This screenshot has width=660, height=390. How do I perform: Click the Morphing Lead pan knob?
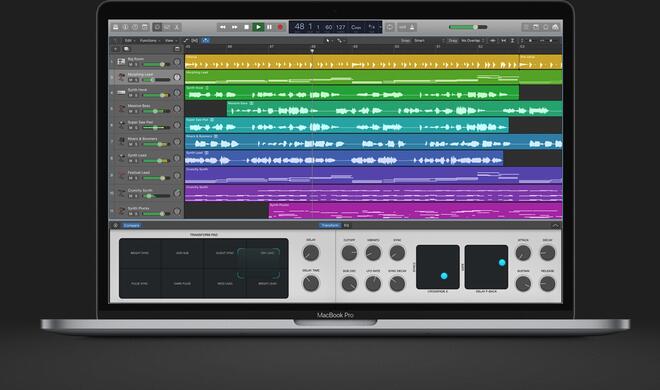coord(177,77)
